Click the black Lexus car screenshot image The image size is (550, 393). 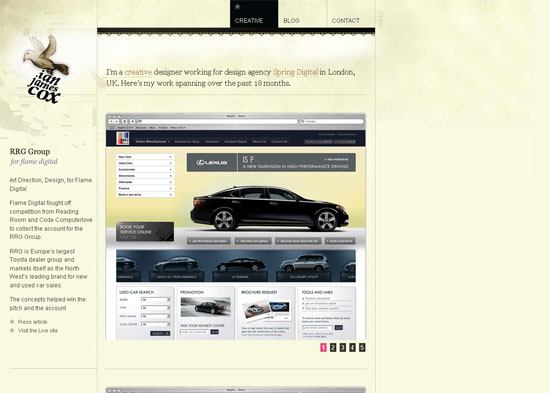pos(235,227)
